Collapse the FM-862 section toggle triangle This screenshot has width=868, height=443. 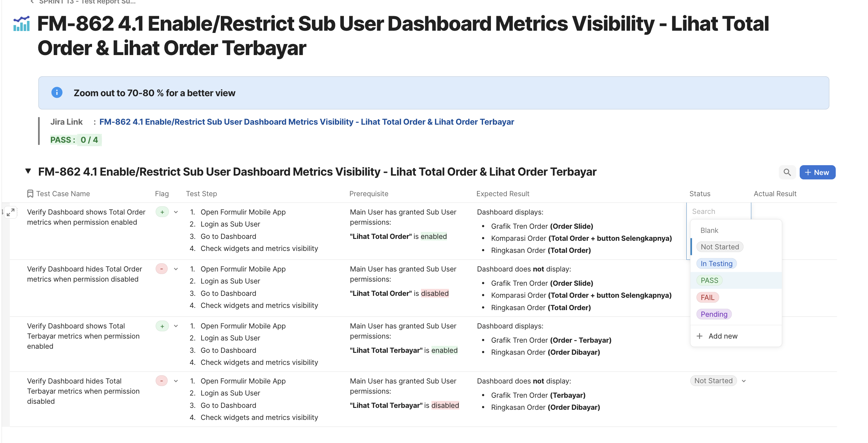point(28,171)
